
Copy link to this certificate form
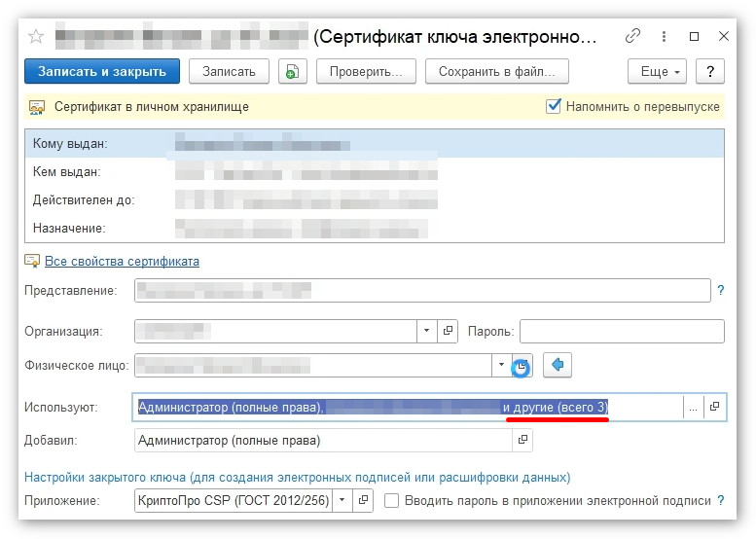click(632, 36)
